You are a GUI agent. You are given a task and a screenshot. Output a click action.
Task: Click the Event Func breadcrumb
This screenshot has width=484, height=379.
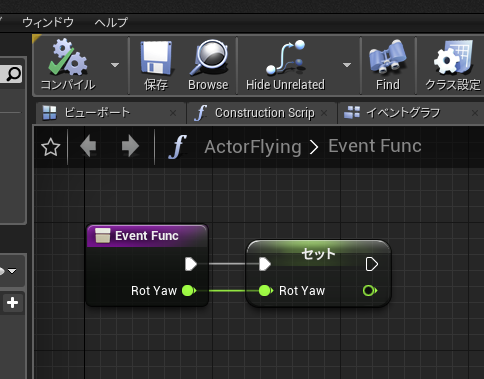coord(375,146)
